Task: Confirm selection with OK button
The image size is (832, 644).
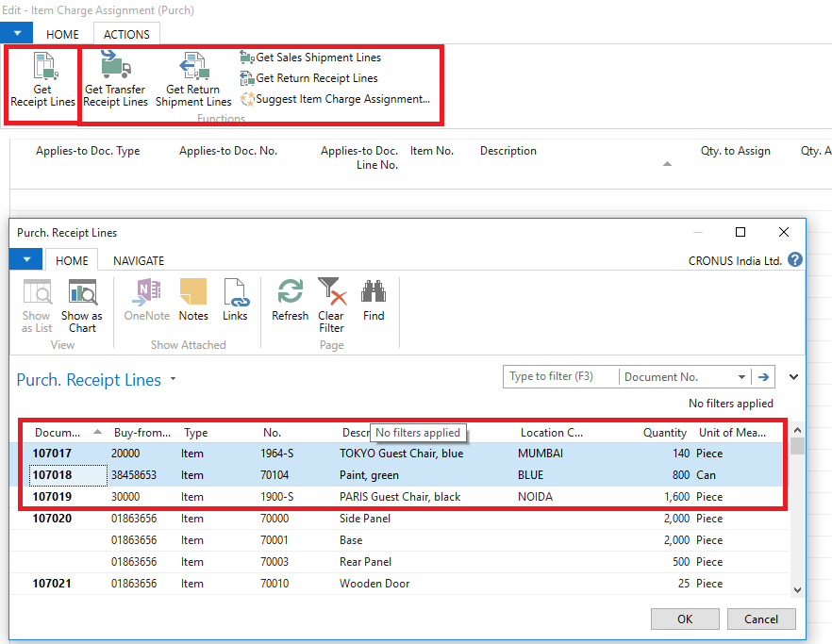Action: [685, 619]
